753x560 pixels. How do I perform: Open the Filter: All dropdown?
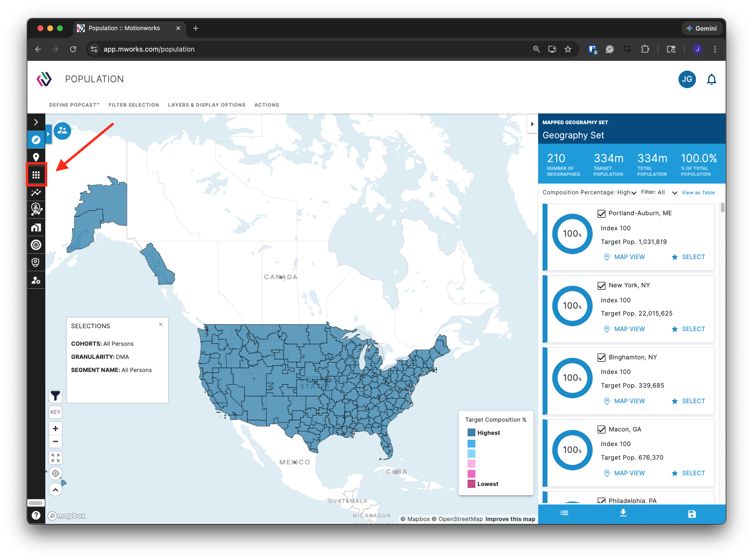point(659,192)
